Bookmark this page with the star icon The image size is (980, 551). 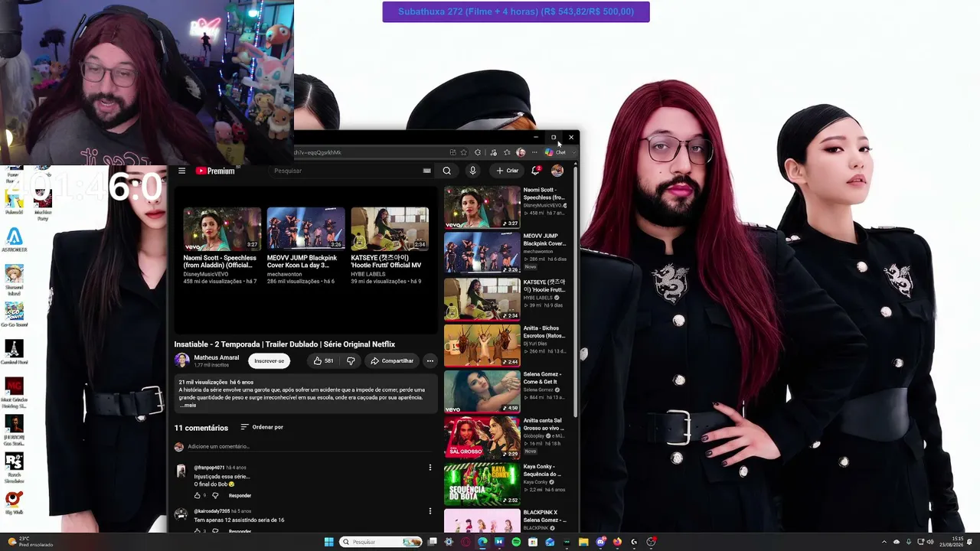464,152
